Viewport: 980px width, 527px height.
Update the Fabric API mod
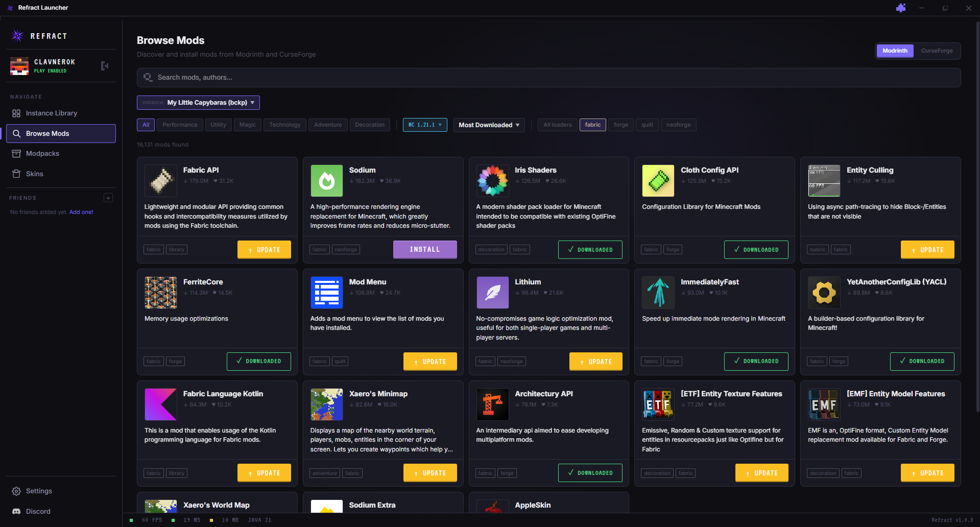point(264,250)
